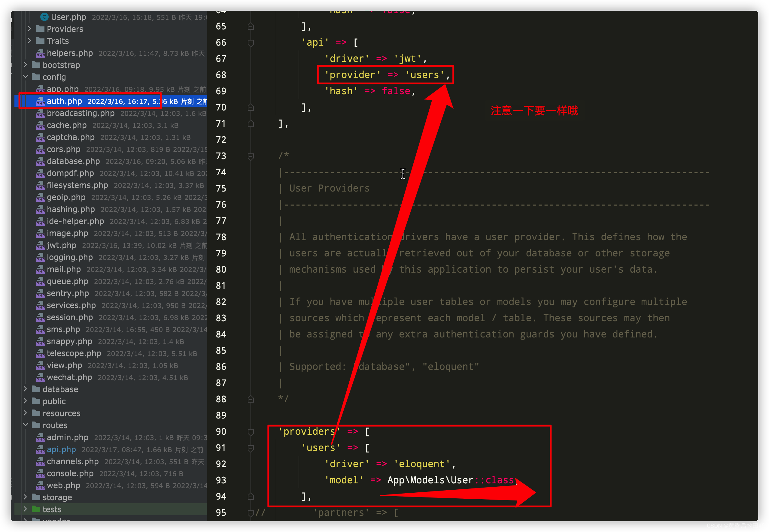This screenshot has height=532, width=769.
Task: Expand the Providers folder chevron
Action: coord(29,29)
